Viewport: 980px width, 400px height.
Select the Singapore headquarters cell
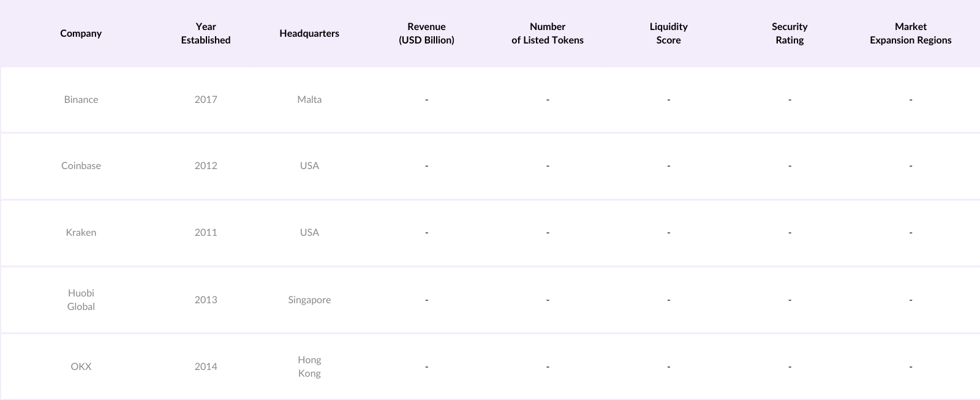click(x=309, y=300)
